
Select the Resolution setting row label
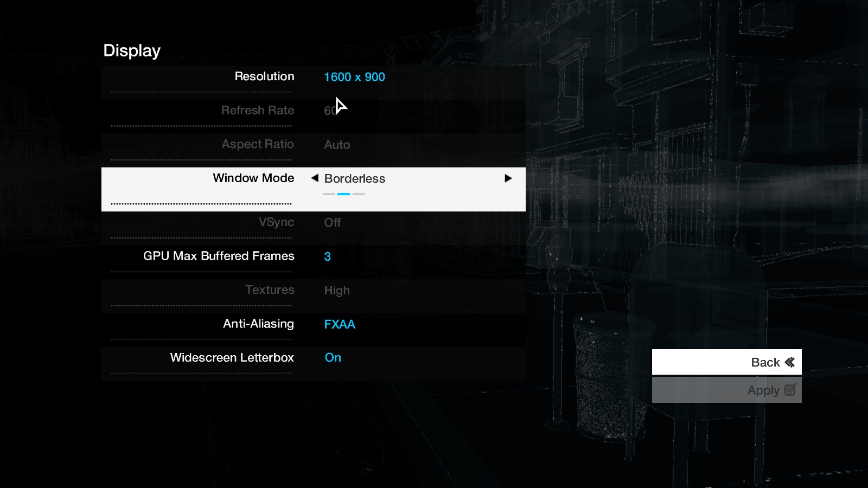(x=264, y=76)
